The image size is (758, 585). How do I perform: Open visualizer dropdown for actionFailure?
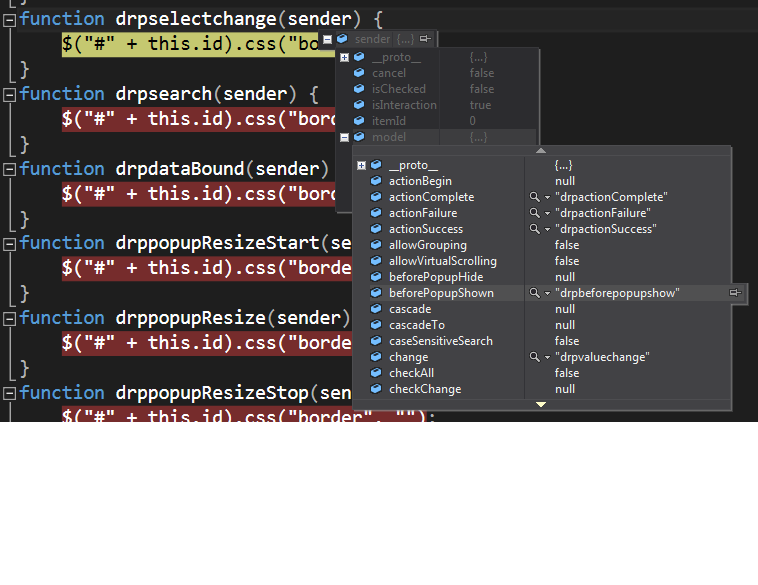click(547, 213)
